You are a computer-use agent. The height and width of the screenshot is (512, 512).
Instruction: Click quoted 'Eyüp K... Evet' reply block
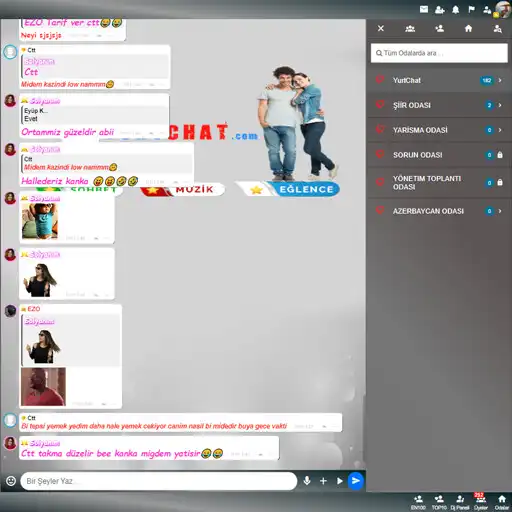pos(95,115)
